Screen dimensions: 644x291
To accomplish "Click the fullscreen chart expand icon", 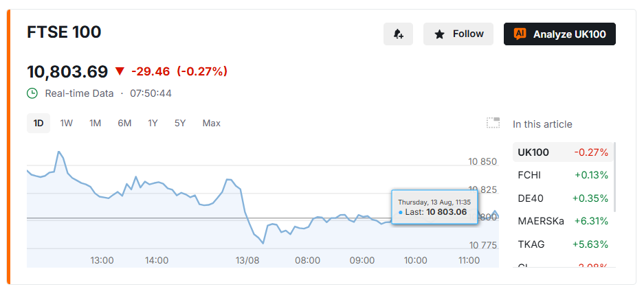I will (x=493, y=123).
